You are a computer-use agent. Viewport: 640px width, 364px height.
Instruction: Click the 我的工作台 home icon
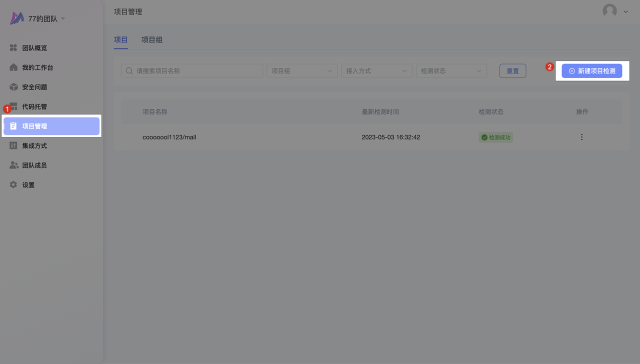pyautogui.click(x=13, y=67)
